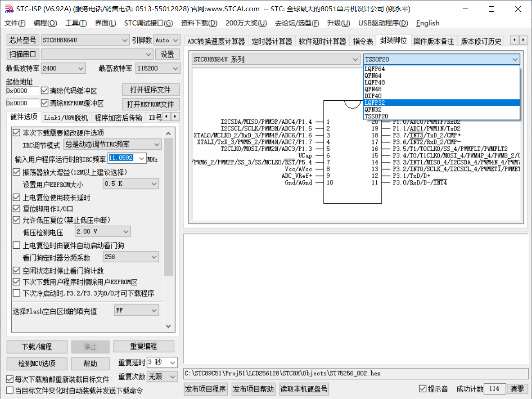Click 读取本机硬盘号 button
Screen dimensions: 532x399
click(x=304, y=389)
